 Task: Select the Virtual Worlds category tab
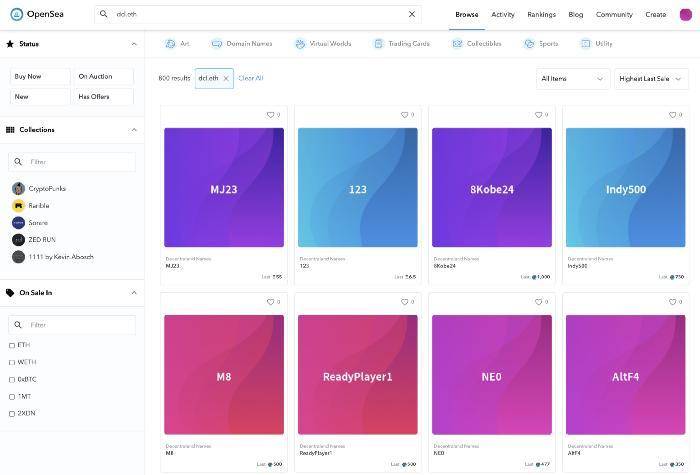click(x=325, y=44)
